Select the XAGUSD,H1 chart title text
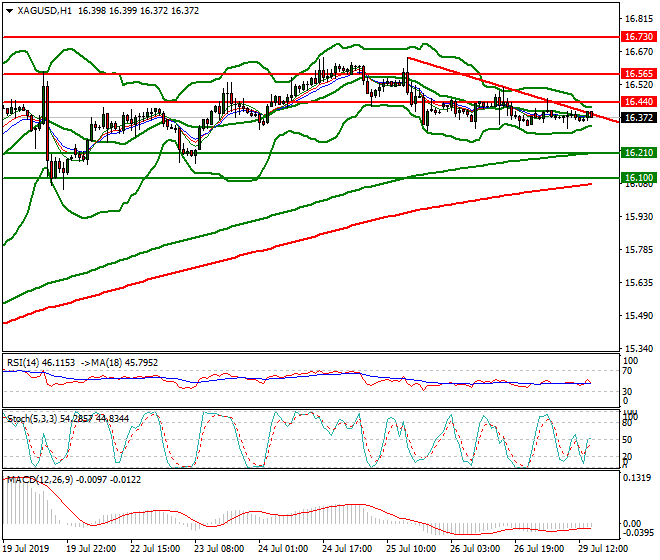 point(44,11)
